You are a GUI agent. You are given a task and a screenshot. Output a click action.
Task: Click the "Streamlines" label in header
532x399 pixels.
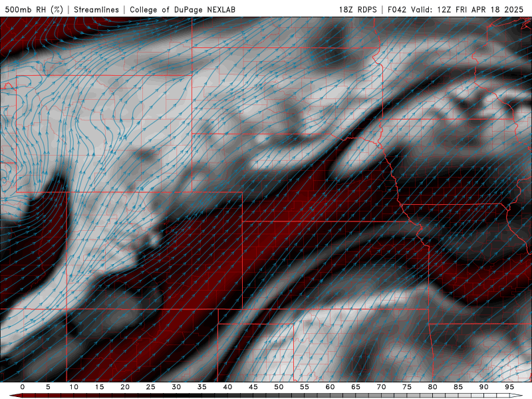click(x=96, y=9)
